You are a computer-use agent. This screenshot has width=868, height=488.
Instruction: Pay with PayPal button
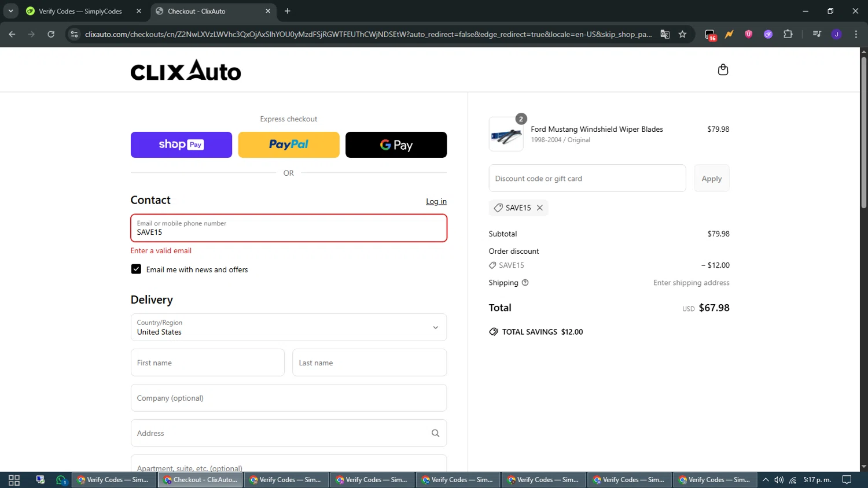[289, 145]
